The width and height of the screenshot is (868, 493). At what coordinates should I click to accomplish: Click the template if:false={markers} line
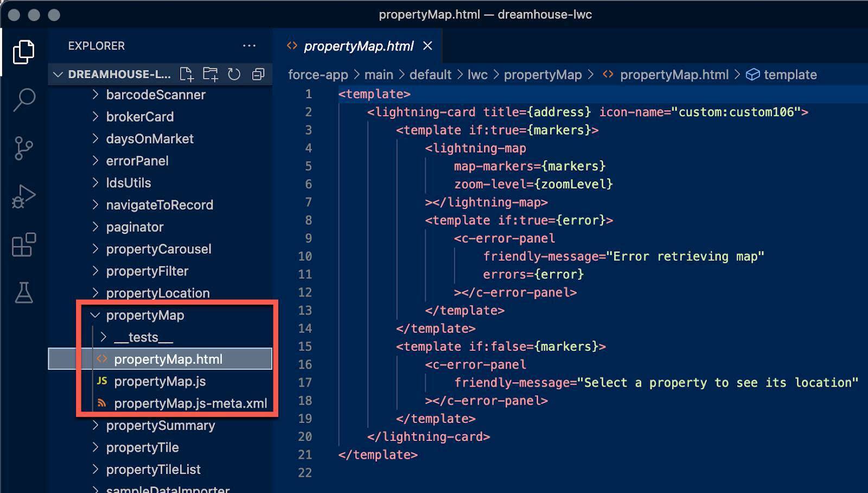point(501,346)
